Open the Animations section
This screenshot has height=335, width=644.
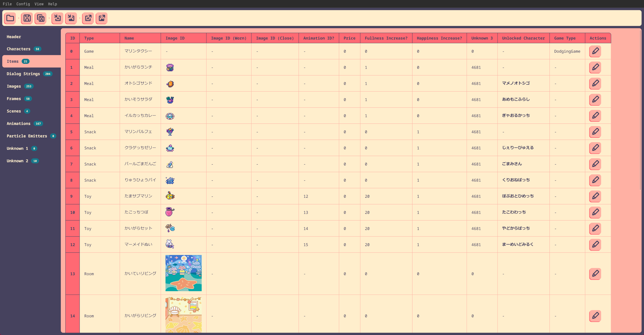coord(32,123)
